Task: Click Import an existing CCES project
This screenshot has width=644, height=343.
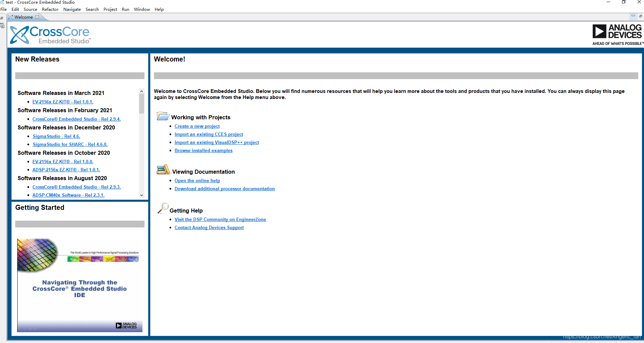Action: pyautogui.click(x=209, y=134)
